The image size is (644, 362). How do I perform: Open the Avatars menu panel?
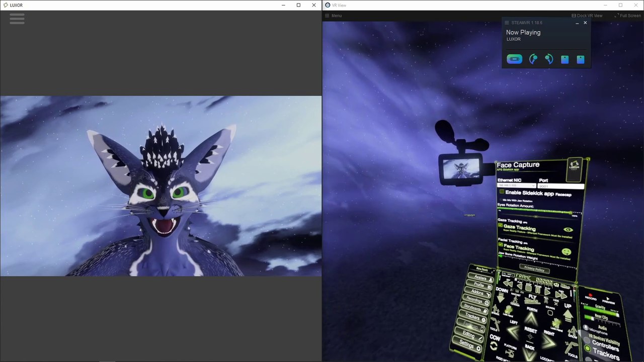[480, 278]
